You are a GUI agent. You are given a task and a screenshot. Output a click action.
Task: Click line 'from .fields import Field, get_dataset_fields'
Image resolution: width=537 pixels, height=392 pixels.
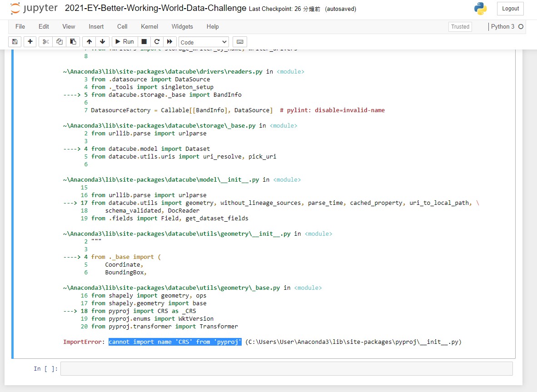pos(169,218)
